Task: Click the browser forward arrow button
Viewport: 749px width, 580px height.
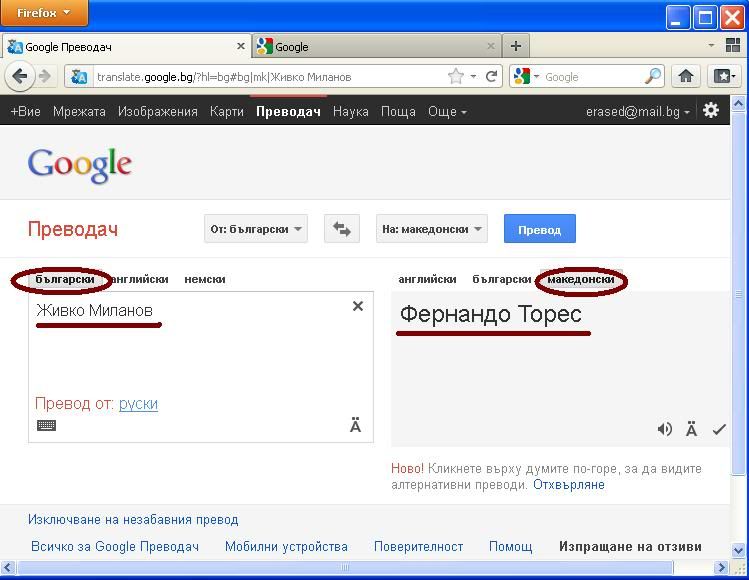Action: pyautogui.click(x=45, y=76)
